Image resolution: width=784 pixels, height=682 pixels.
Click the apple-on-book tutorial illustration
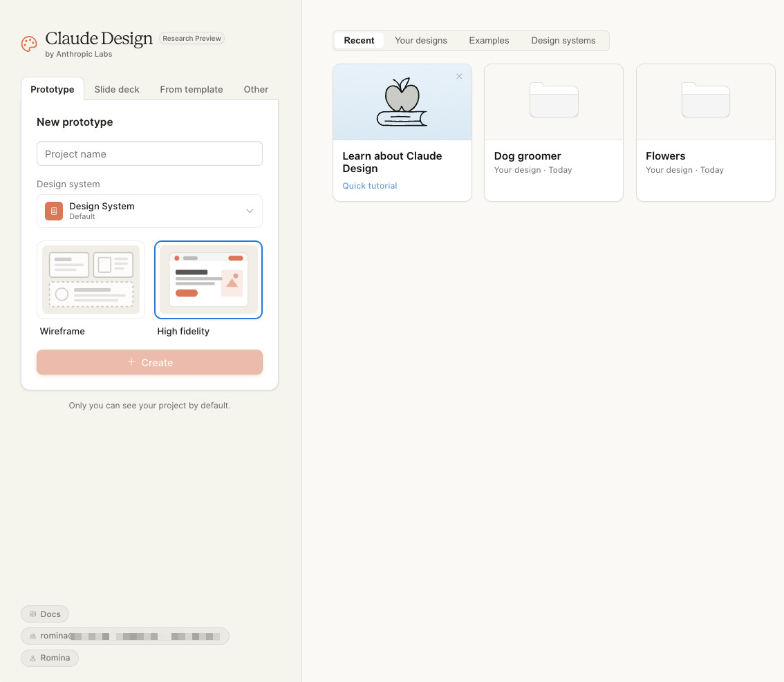[x=402, y=102]
